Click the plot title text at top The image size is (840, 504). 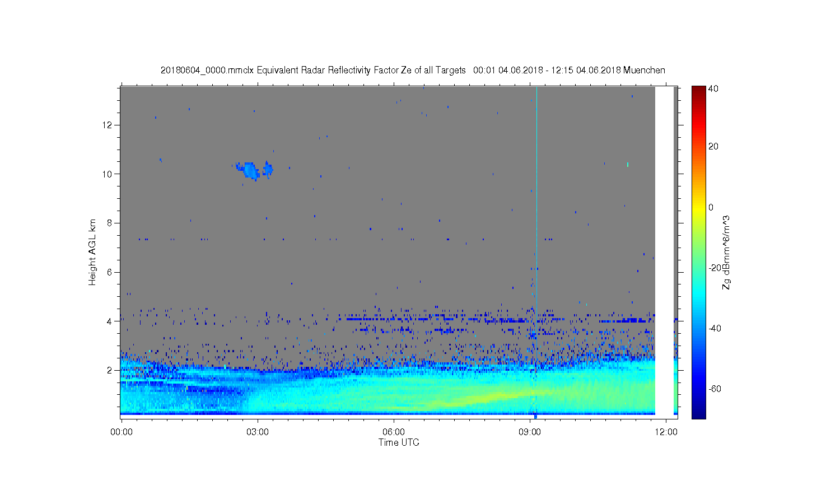413,70
